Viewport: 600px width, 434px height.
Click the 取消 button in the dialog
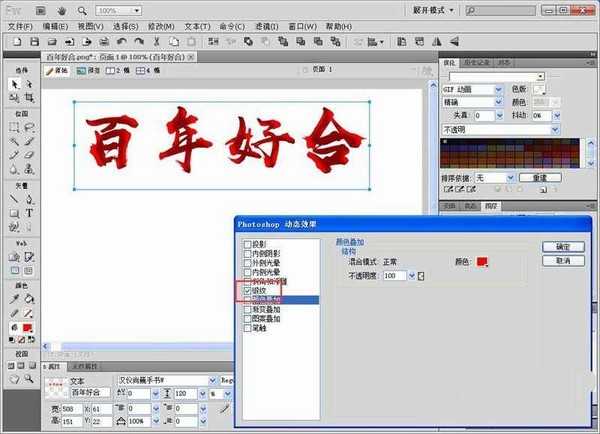[x=563, y=260]
